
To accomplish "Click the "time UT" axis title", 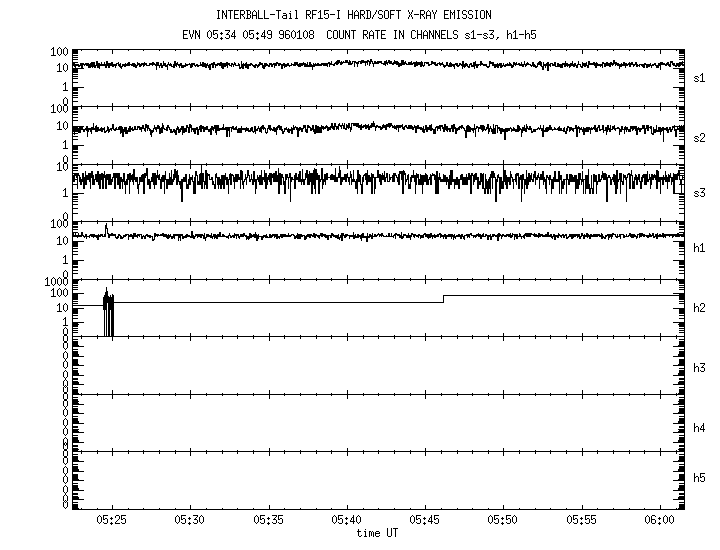I will coord(377,534).
